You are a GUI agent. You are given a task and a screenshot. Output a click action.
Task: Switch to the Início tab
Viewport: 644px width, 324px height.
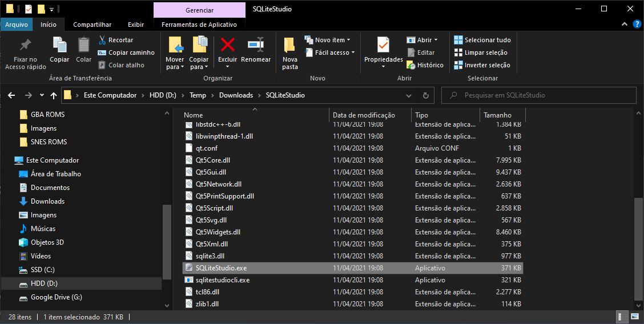(49, 25)
